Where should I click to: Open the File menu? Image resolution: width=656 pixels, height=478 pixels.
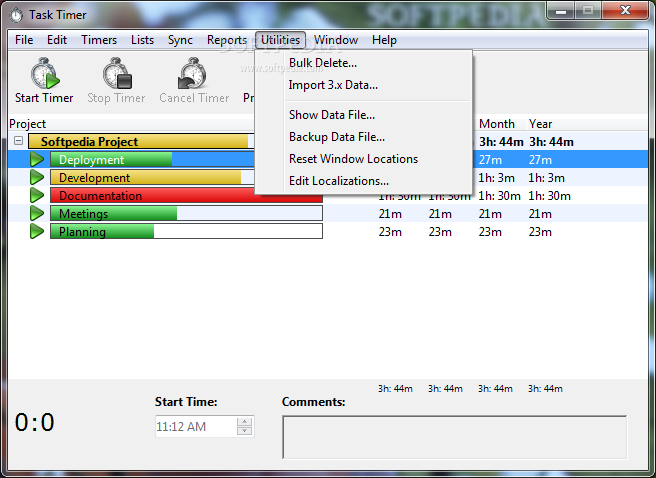click(x=24, y=40)
